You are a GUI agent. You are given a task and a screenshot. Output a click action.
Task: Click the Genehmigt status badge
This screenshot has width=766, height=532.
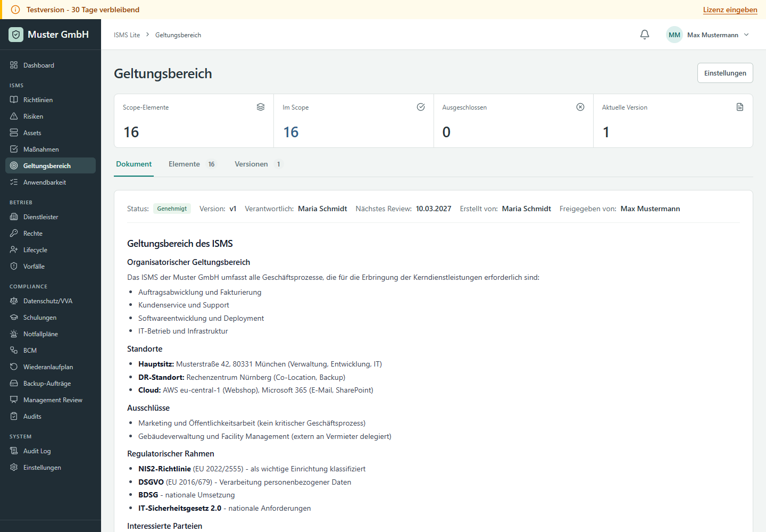coord(172,209)
